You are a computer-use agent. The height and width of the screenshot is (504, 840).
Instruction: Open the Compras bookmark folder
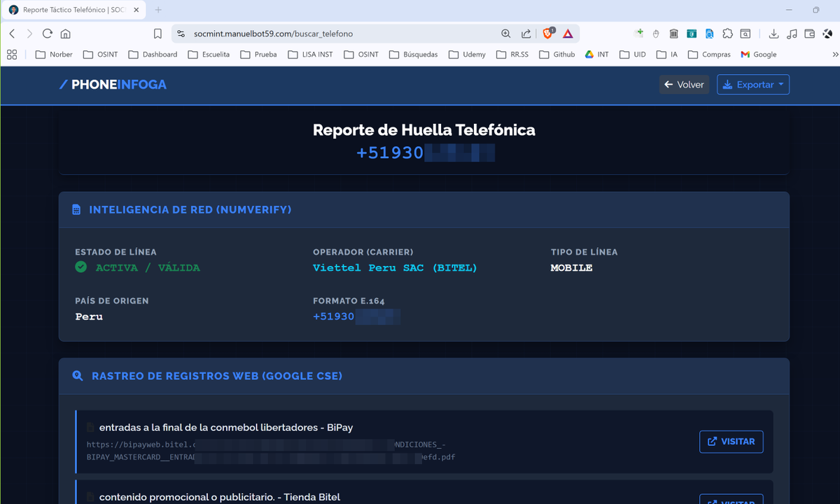[x=709, y=54]
